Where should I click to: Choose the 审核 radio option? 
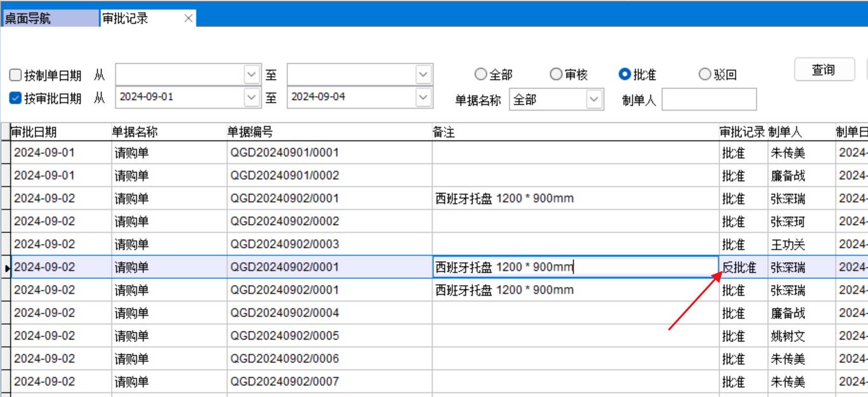tap(556, 74)
